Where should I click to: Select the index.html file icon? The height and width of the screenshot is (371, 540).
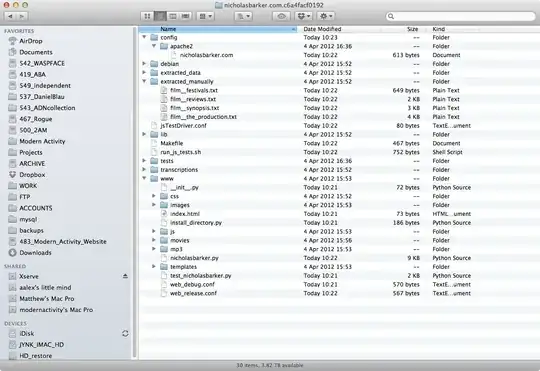[164, 214]
